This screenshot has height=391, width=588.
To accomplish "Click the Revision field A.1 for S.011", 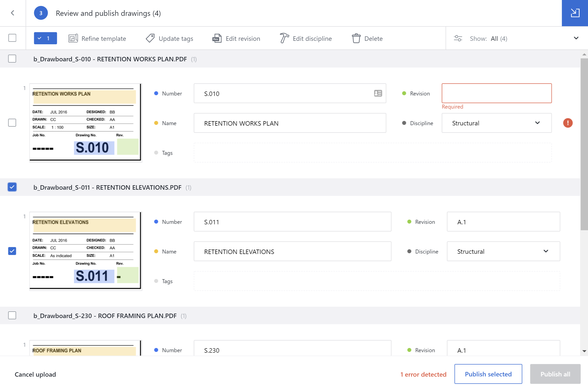I will 503,222.
